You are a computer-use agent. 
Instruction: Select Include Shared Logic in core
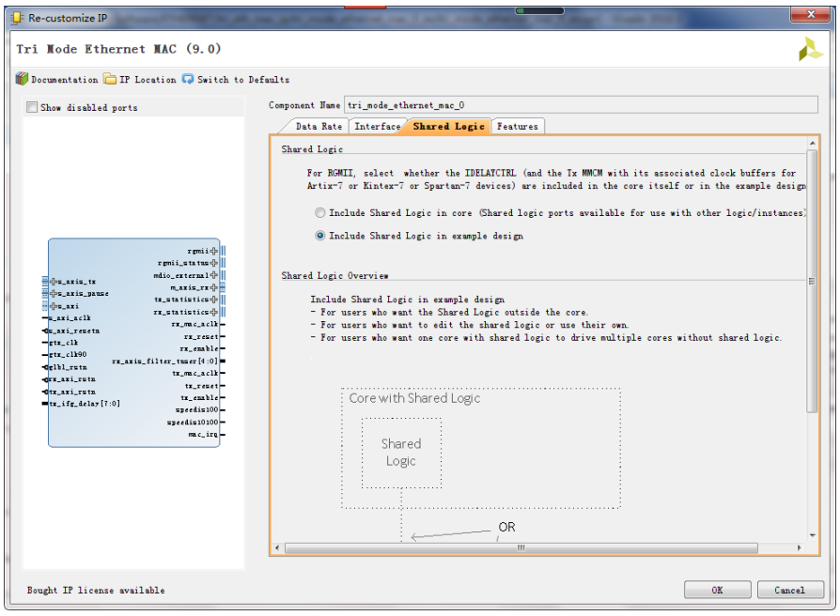click(x=319, y=213)
